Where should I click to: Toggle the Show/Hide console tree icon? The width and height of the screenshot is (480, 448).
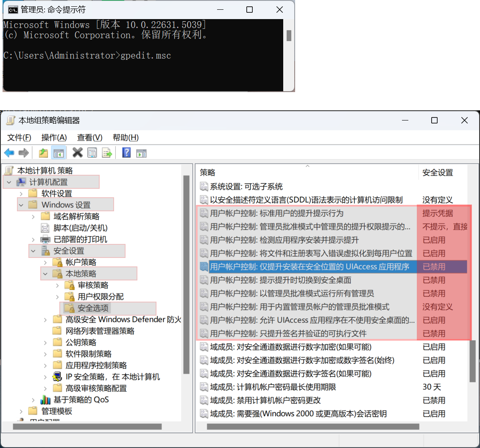point(59,153)
